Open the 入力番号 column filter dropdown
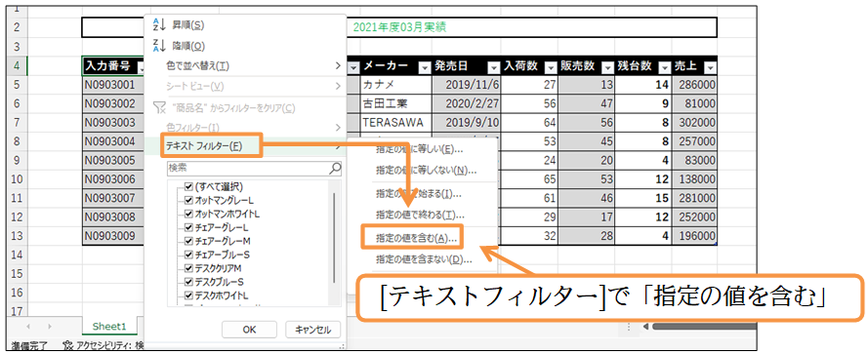 tap(142, 67)
